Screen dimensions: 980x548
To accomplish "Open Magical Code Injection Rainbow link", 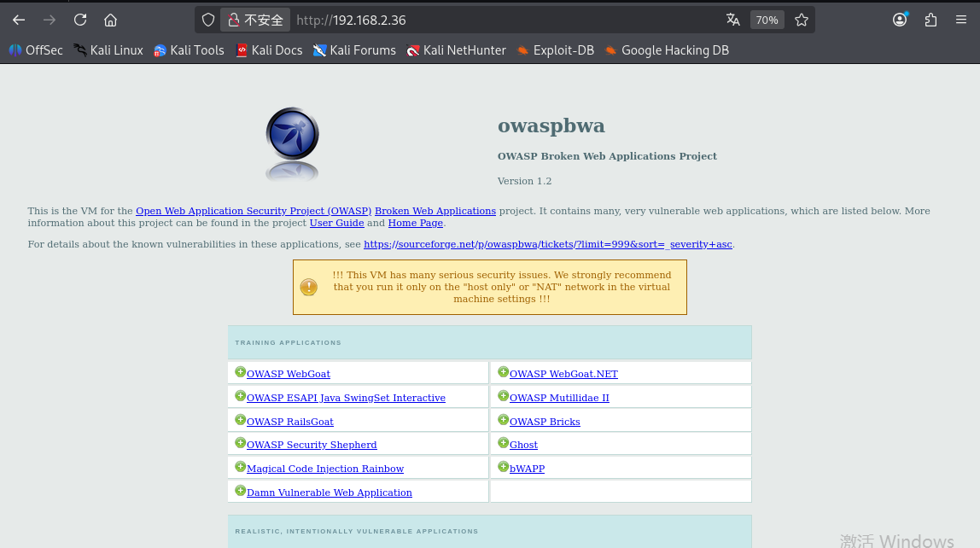I will [x=325, y=469].
